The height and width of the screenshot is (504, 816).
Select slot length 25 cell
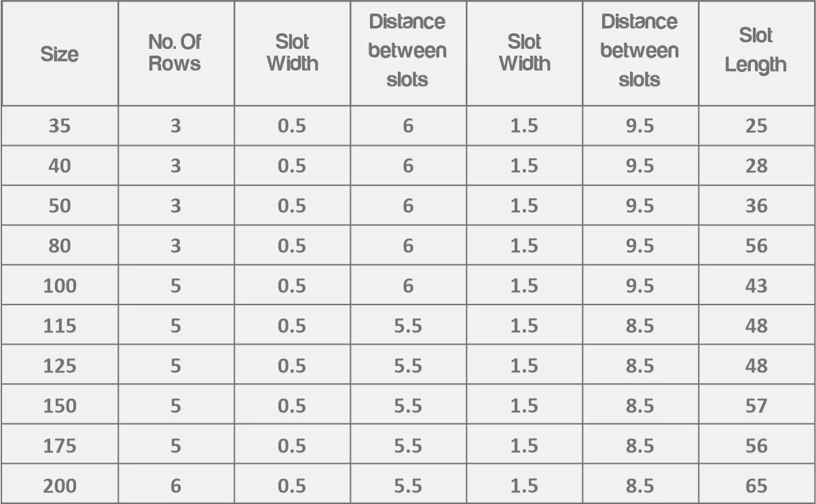coord(756,125)
